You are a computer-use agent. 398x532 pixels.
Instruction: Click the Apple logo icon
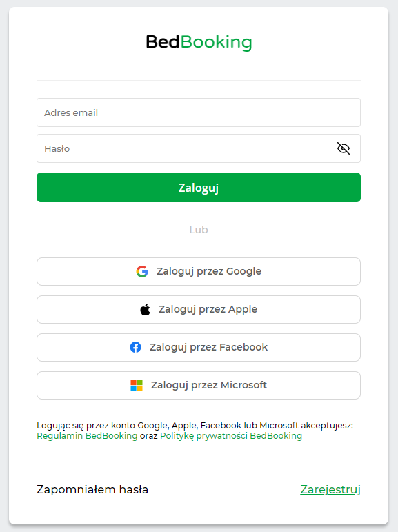(146, 309)
